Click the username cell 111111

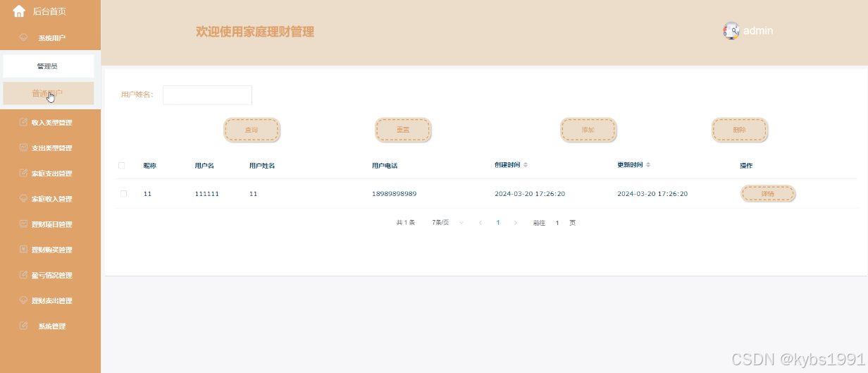click(x=207, y=193)
